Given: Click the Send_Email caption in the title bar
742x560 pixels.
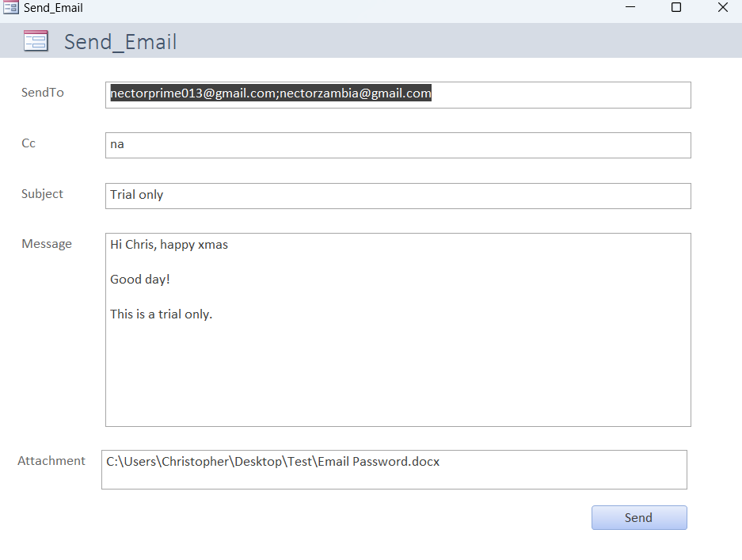Looking at the screenshot, I should [x=53, y=8].
